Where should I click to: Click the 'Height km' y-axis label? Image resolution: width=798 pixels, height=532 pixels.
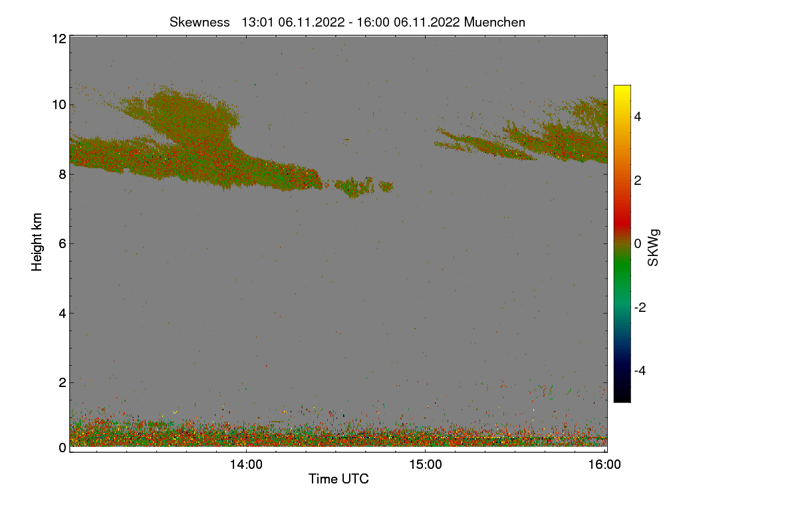(37, 241)
